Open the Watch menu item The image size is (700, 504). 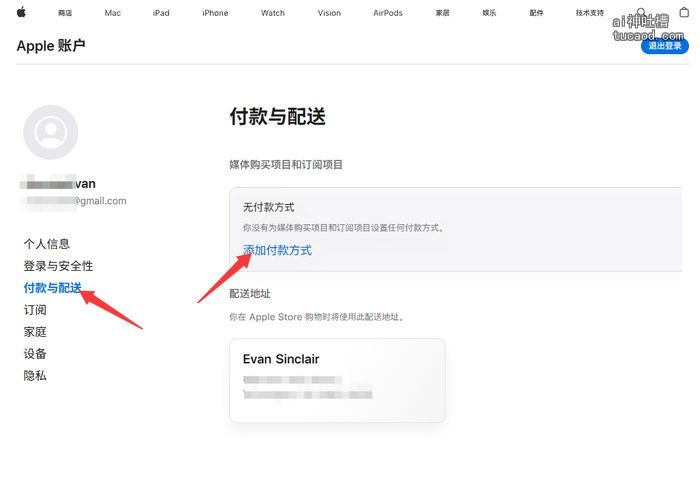(273, 13)
